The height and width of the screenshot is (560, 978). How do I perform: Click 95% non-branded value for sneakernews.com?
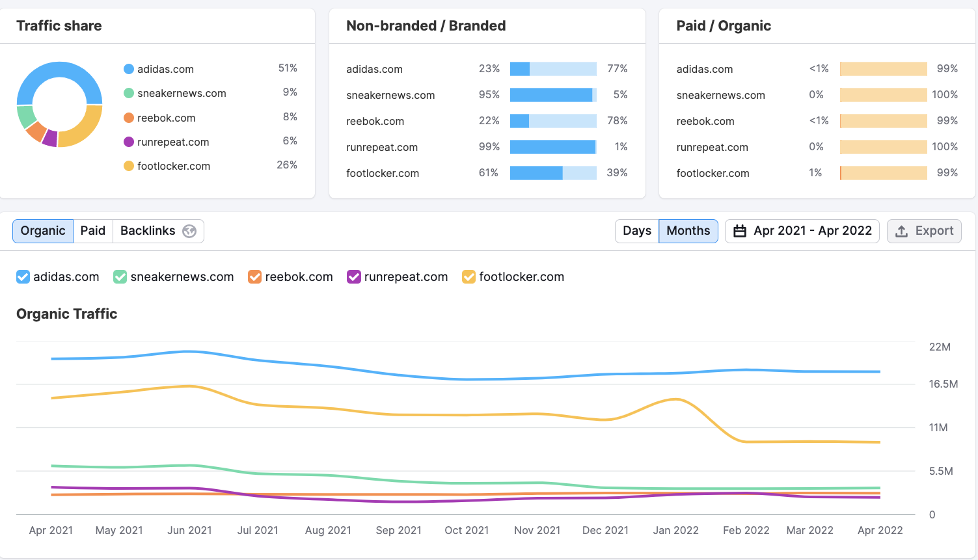point(489,95)
